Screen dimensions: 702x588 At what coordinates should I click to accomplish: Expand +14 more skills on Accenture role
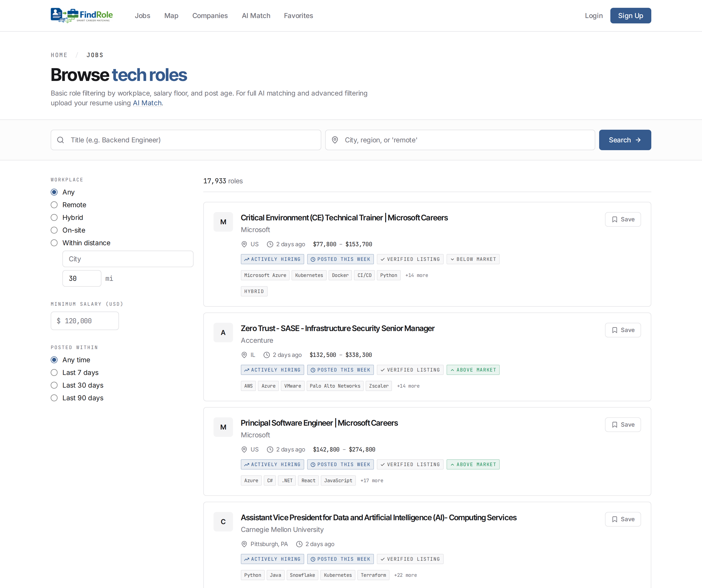408,386
